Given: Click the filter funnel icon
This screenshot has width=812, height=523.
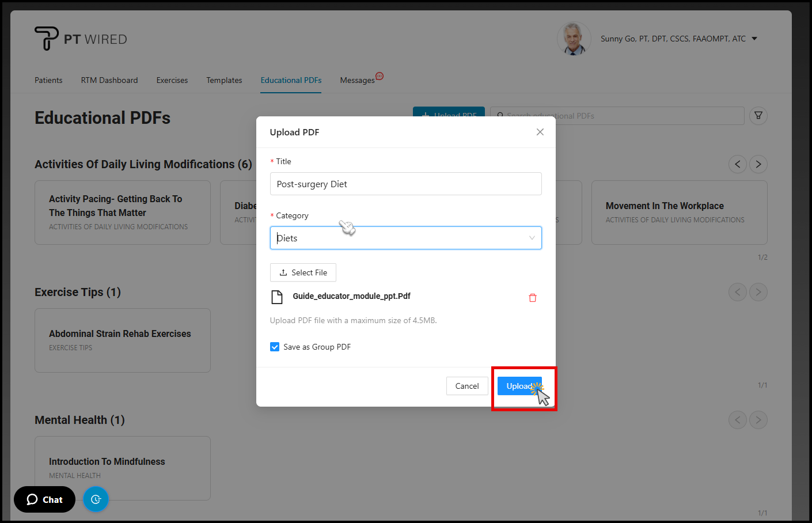Looking at the screenshot, I should 758,116.
